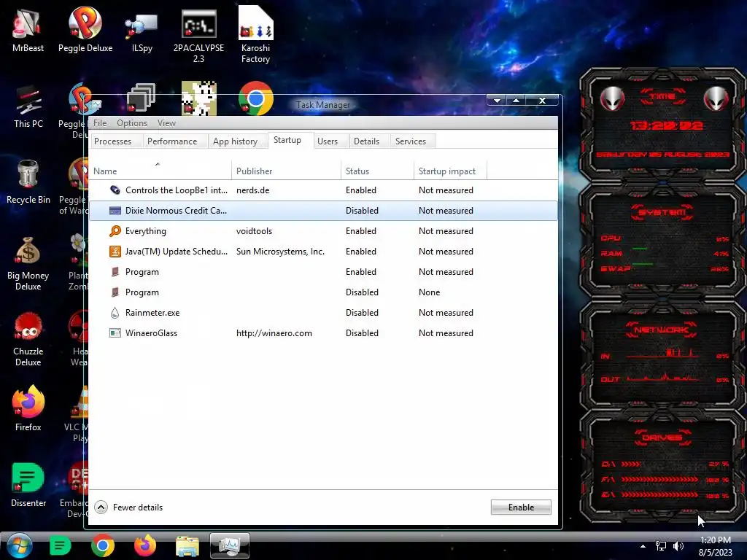Click the LoopBe1 startup entry icon
747x560 pixels.
(x=115, y=190)
